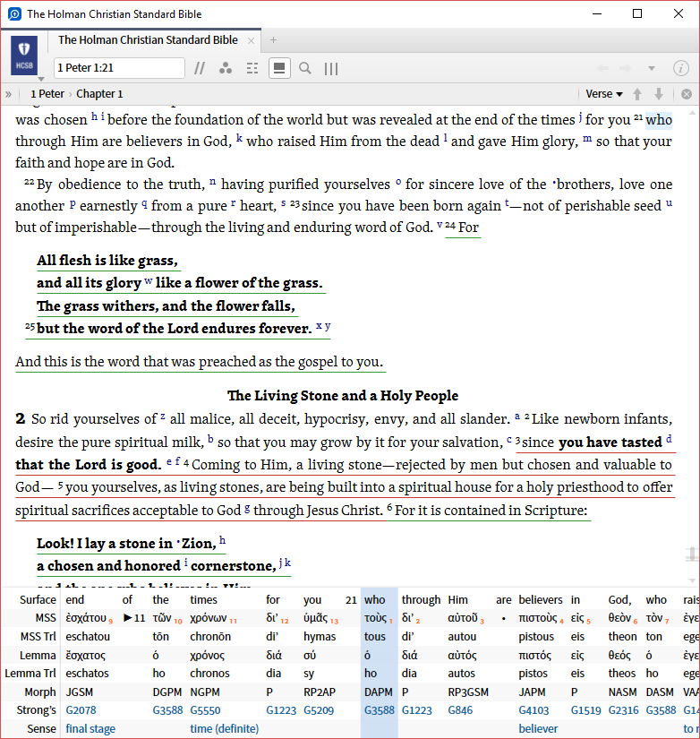Screen dimensions: 700x739
Task: Open the Verse navigation dropdown
Action: (x=604, y=94)
